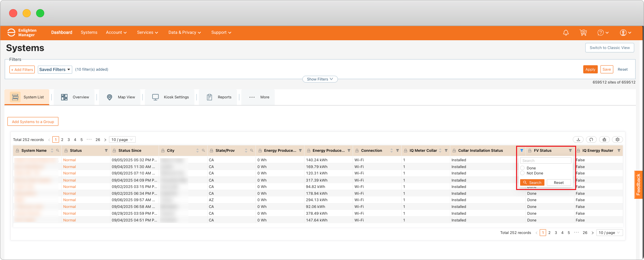
Task: Expand the Services menu
Action: tap(147, 32)
